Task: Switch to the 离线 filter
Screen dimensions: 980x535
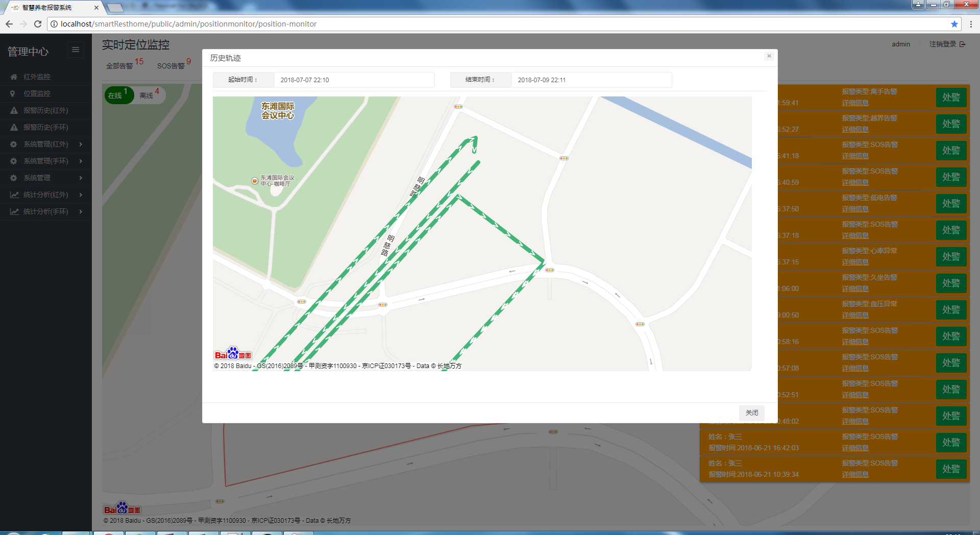Action: point(149,95)
